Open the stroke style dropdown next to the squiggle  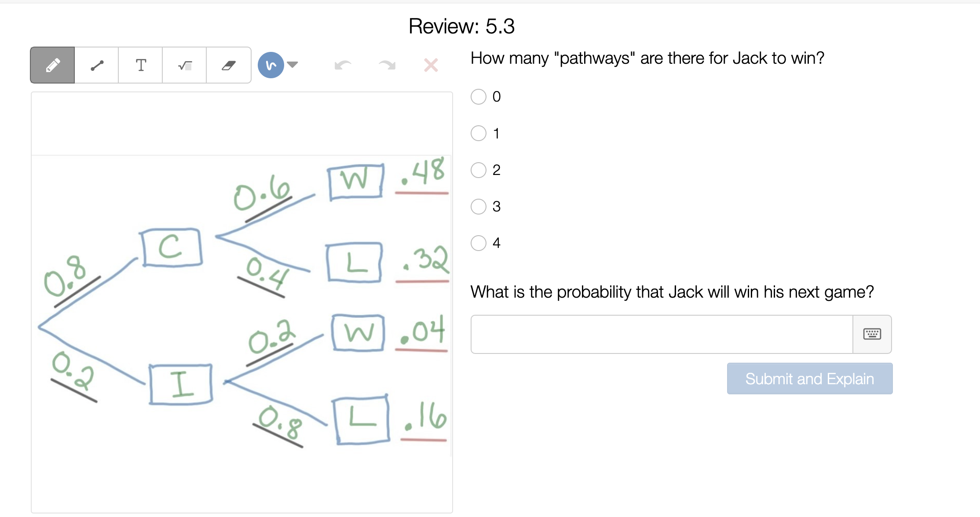coord(292,65)
